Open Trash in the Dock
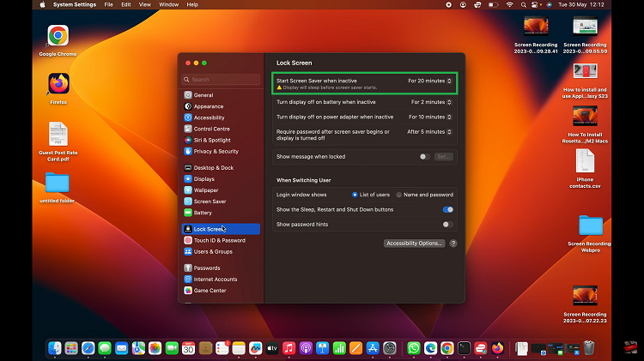644x361 pixels. (589, 348)
